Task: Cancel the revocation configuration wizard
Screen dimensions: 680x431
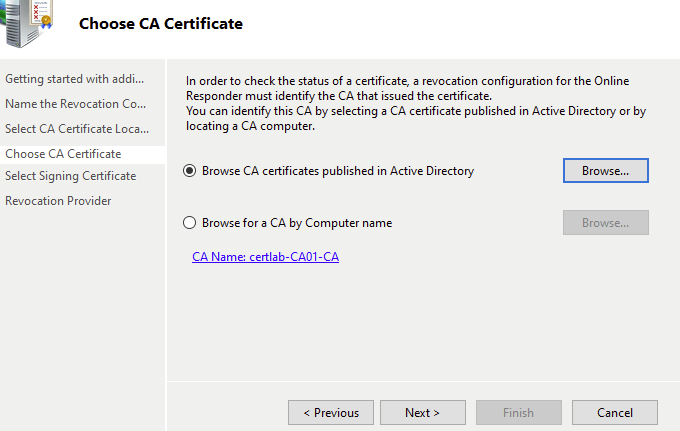Action: [614, 412]
